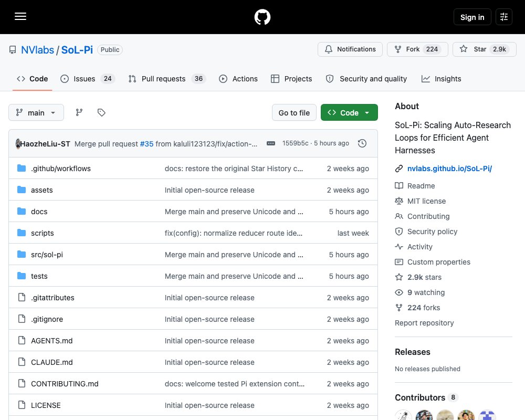View the branches list icon
The height and width of the screenshot is (420, 525).
[79, 112]
